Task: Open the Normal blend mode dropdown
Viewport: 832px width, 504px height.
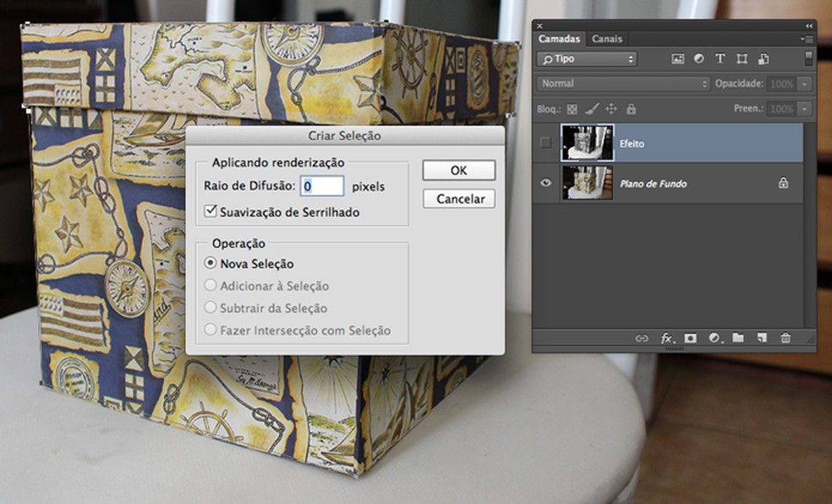Action: click(623, 84)
